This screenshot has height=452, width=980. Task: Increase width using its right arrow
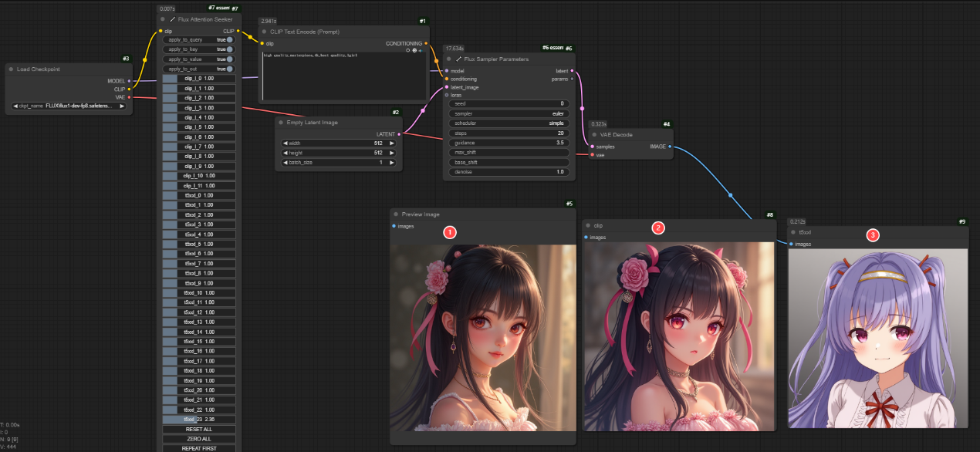[391, 143]
